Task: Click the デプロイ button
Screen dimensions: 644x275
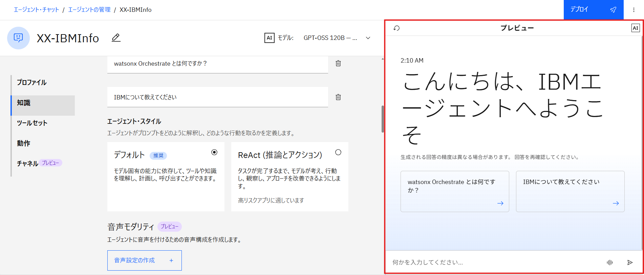Action: pos(593,10)
